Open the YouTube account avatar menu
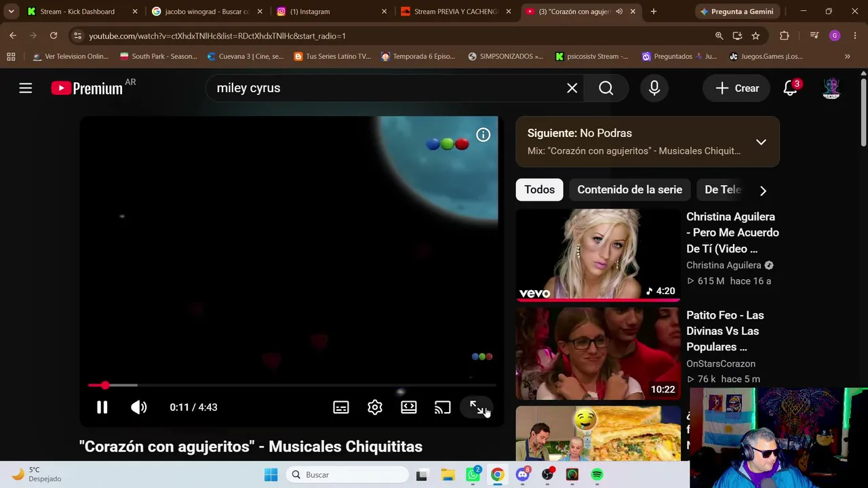868x488 pixels. (831, 88)
